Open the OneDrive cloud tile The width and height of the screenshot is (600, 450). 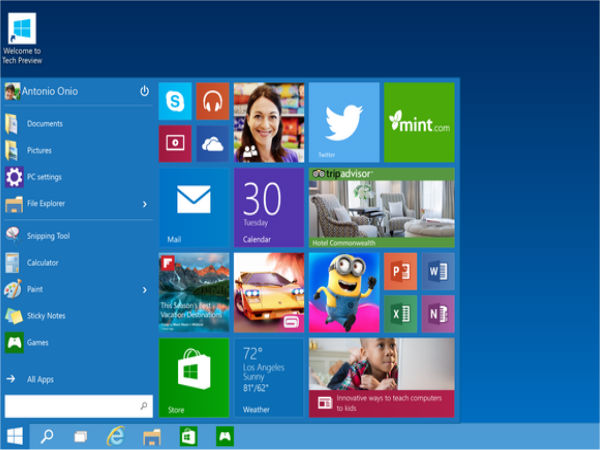click(212, 143)
